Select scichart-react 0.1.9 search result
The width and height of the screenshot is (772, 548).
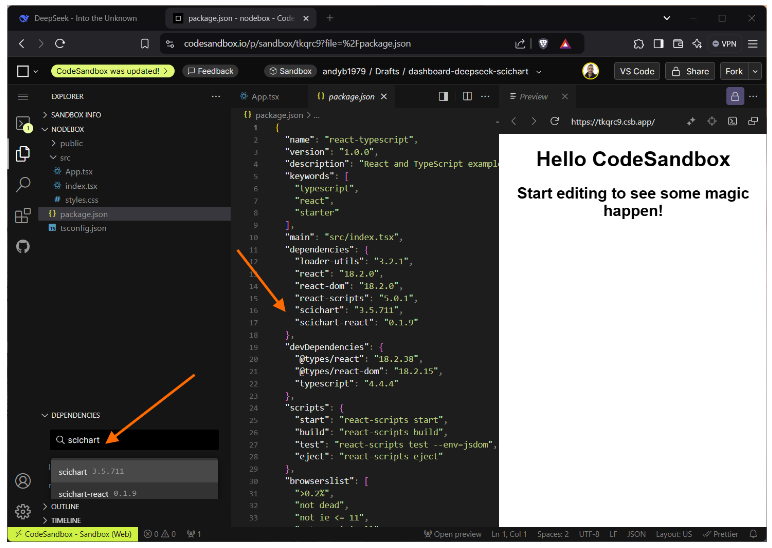134,493
